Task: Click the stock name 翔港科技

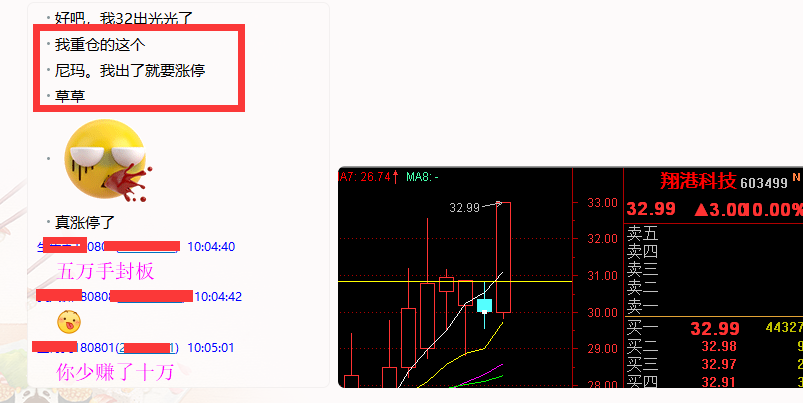Action: click(x=698, y=180)
